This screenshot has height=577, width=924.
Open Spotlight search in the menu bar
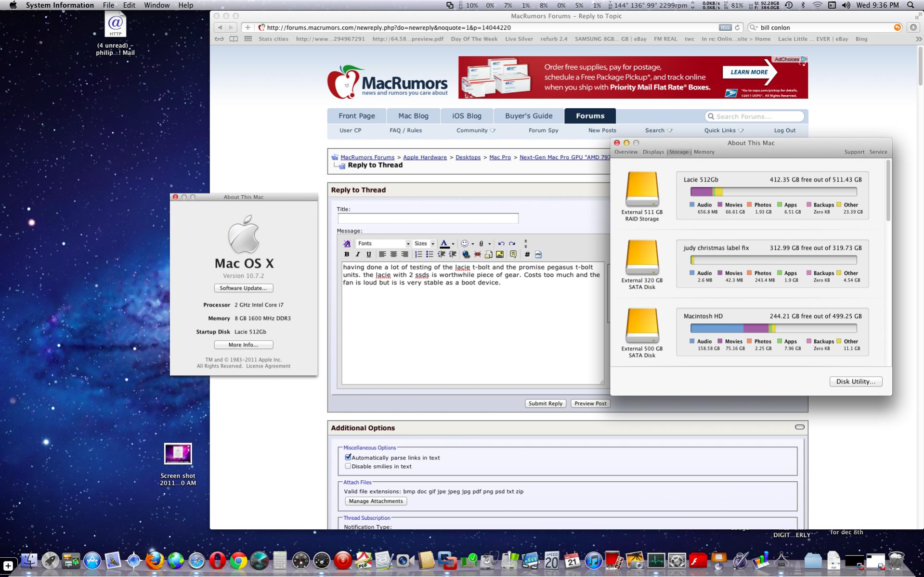[910, 5]
